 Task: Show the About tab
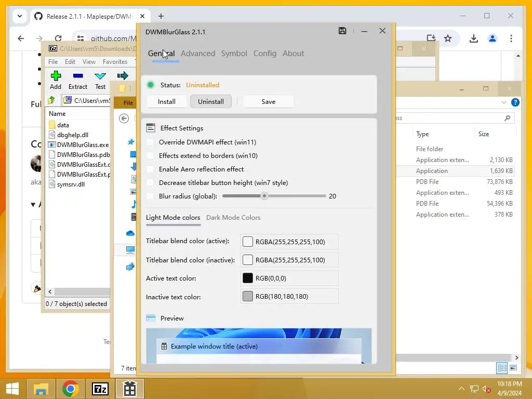pyautogui.click(x=294, y=54)
